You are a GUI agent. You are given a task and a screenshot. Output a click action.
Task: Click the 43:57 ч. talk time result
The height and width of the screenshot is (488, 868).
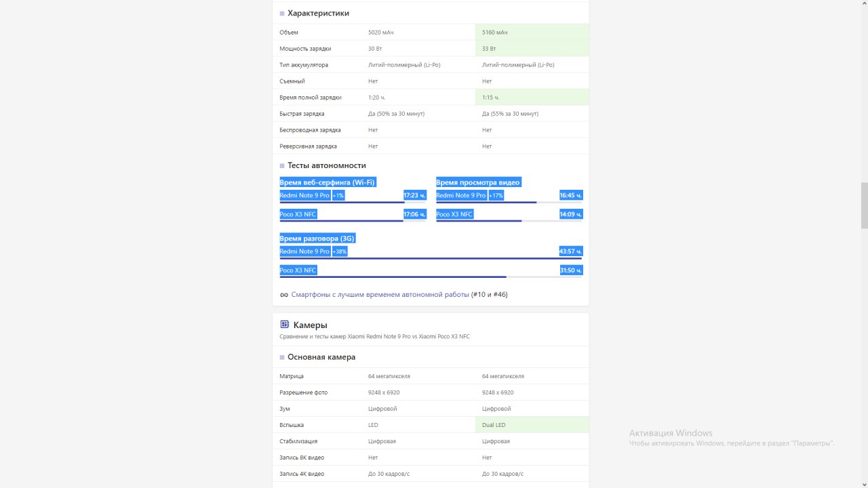pyautogui.click(x=571, y=251)
